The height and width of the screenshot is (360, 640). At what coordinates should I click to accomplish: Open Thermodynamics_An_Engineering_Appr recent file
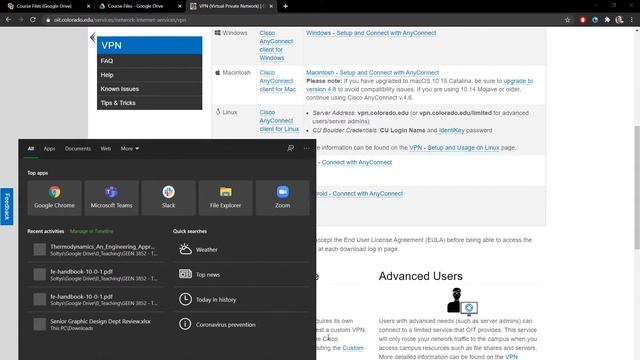click(96, 249)
